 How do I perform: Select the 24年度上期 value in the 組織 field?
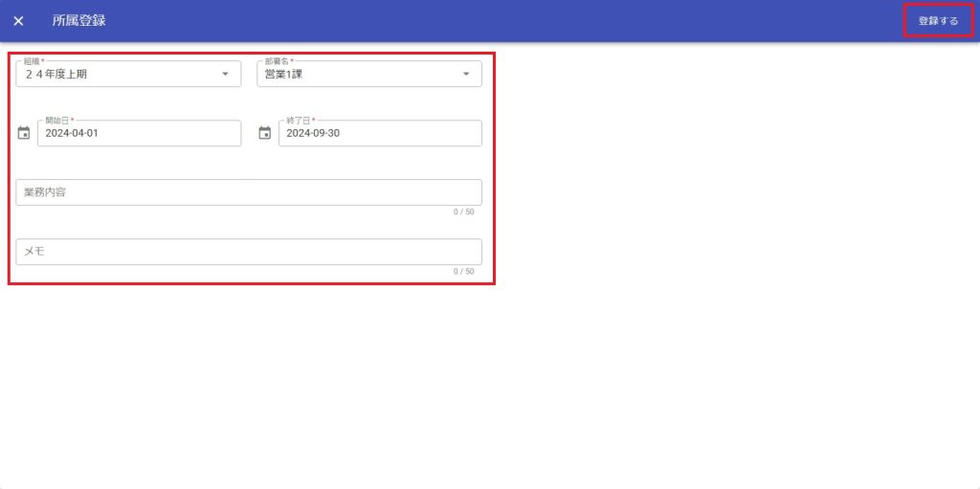(x=56, y=75)
